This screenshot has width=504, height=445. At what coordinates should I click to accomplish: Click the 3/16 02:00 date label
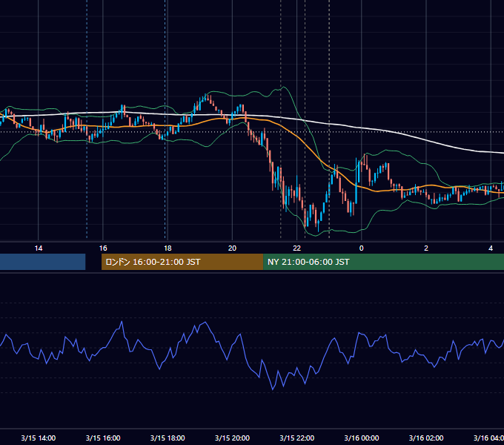(426, 438)
